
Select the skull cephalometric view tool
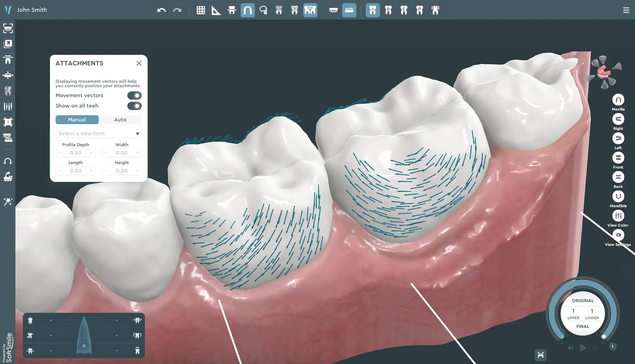(263, 10)
